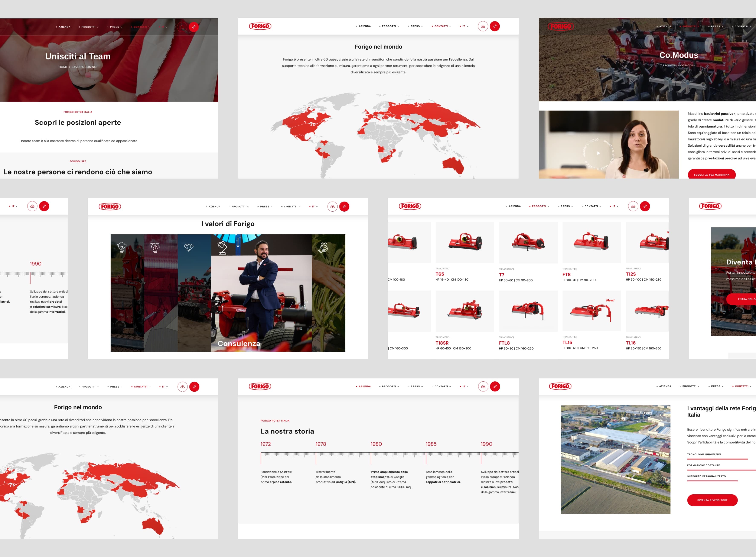
Task: Click the Forigo logo in I valori di Forigo mockup
Action: coord(110,206)
